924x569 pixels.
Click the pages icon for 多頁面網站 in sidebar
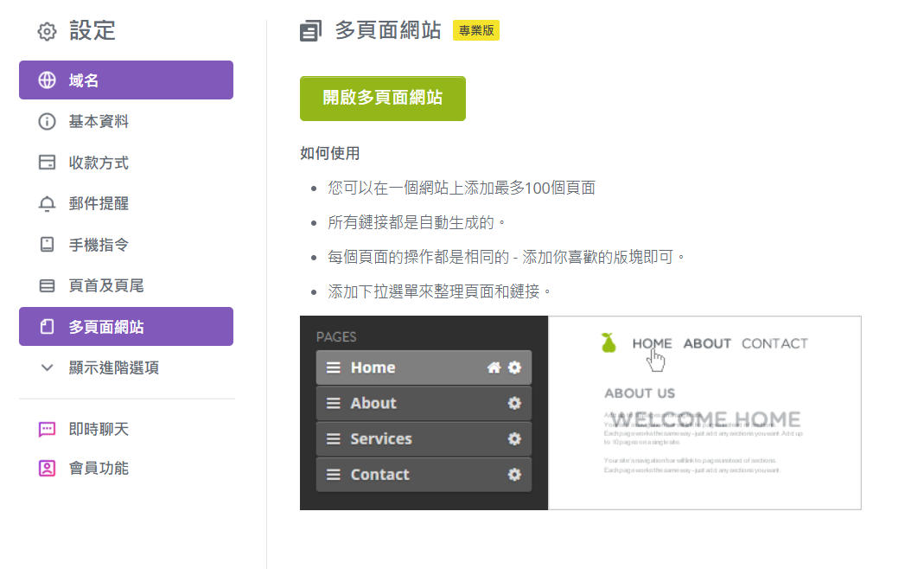point(48,327)
